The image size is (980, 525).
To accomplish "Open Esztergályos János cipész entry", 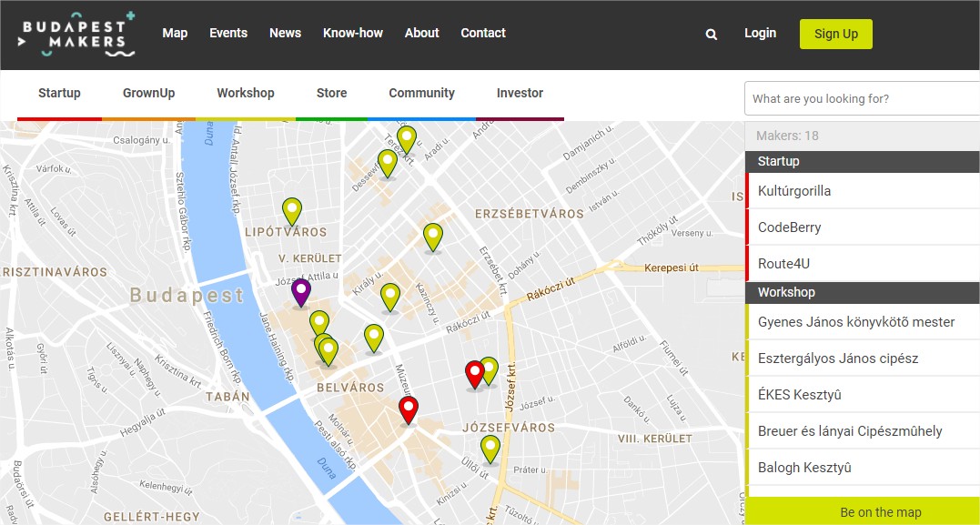I will coord(863,358).
